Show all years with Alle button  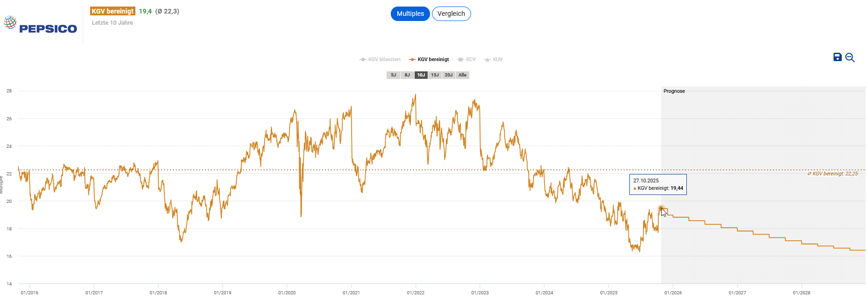pyautogui.click(x=462, y=75)
